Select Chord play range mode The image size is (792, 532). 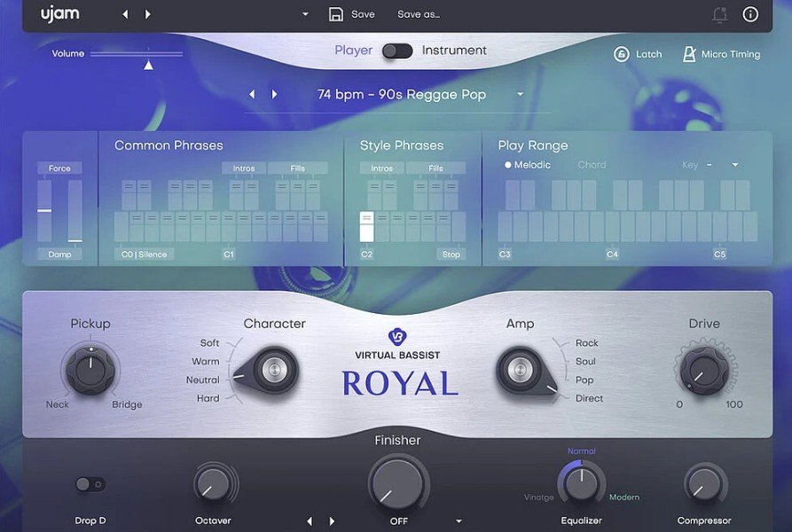(x=592, y=165)
